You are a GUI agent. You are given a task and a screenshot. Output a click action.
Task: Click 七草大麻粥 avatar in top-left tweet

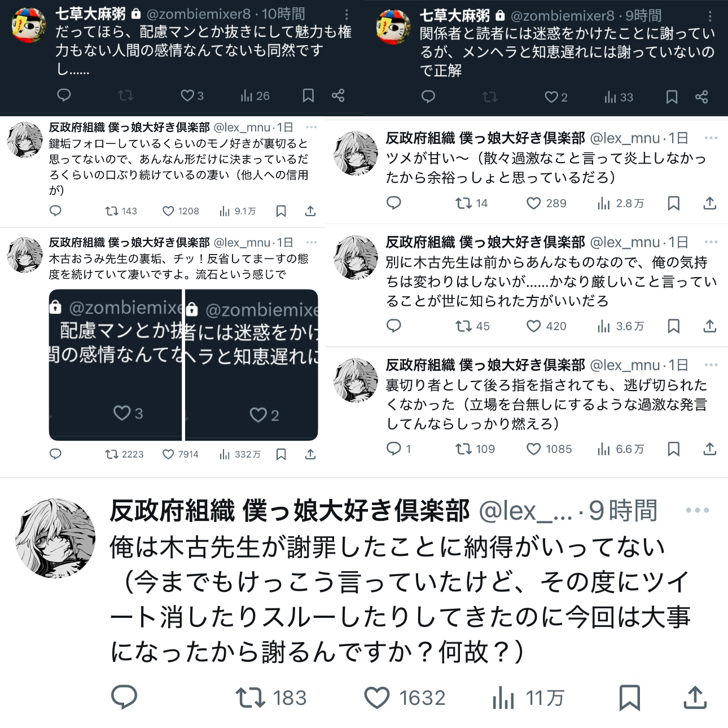(x=29, y=26)
